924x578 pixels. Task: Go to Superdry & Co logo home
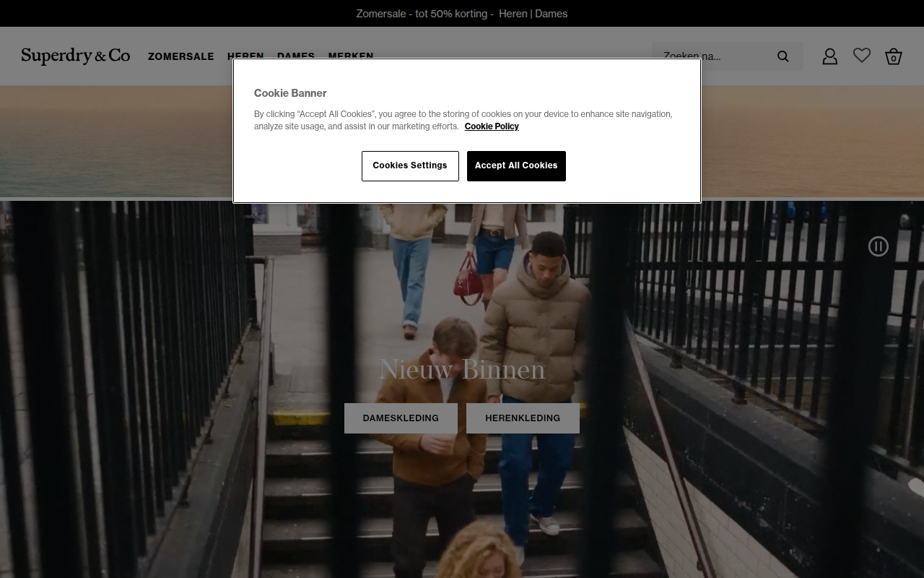pyautogui.click(x=76, y=56)
